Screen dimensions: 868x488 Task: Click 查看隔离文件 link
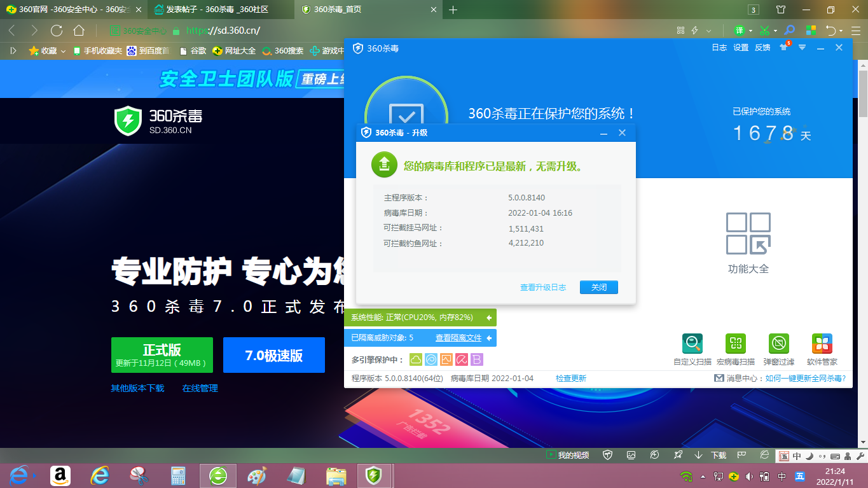click(458, 338)
